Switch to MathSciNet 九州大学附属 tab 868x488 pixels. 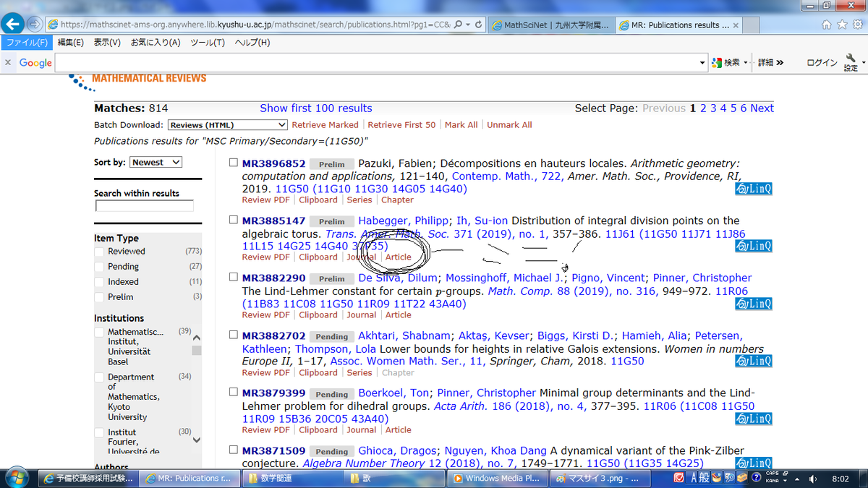click(551, 25)
